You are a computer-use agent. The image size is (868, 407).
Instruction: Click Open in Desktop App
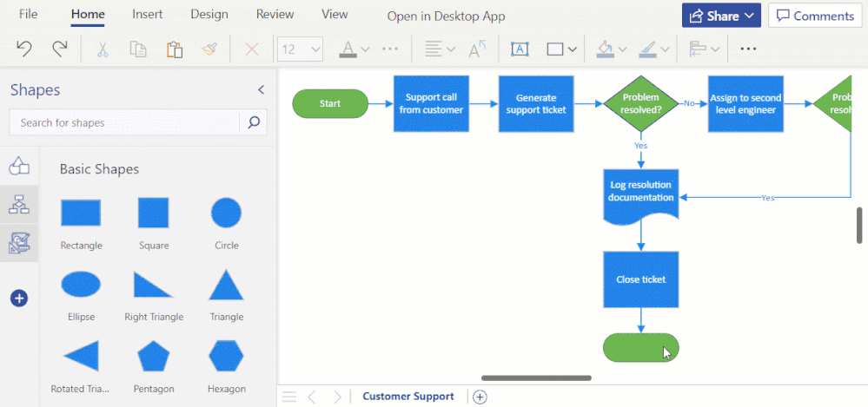[447, 16]
